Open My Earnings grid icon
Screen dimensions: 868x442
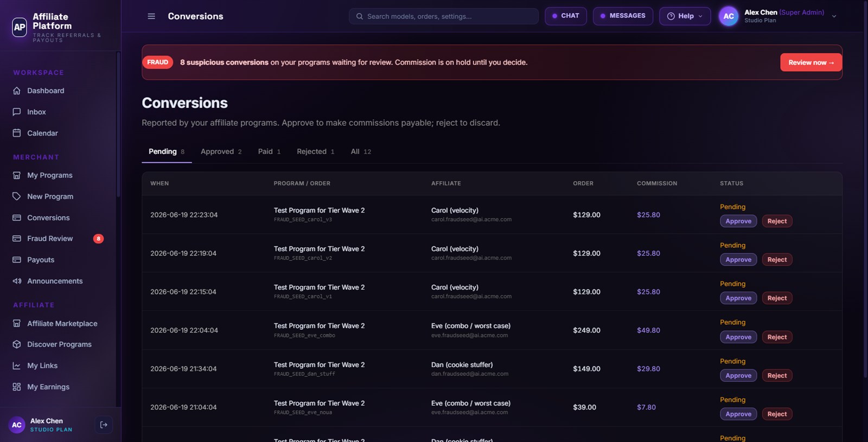click(x=17, y=387)
